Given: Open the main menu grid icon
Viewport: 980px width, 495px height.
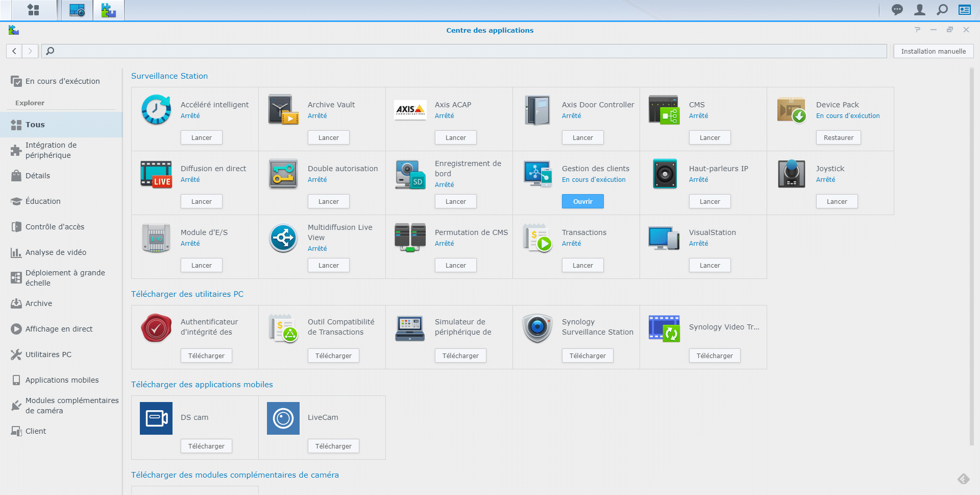Looking at the screenshot, I should (33, 10).
